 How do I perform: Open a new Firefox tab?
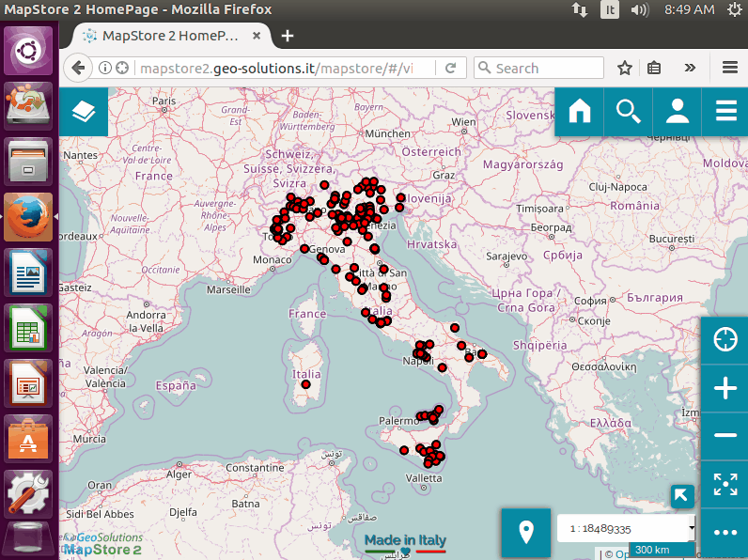pos(288,36)
